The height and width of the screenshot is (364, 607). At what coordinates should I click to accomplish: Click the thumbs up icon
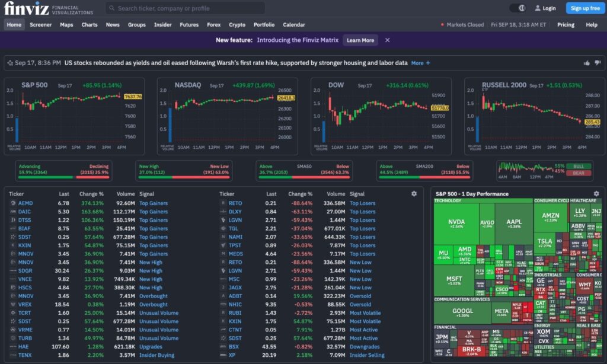[587, 63]
